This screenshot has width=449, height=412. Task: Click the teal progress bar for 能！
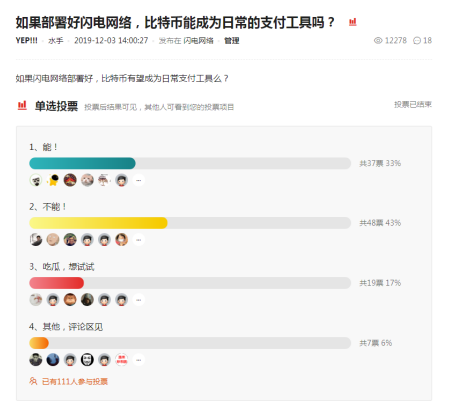pyautogui.click(x=82, y=163)
